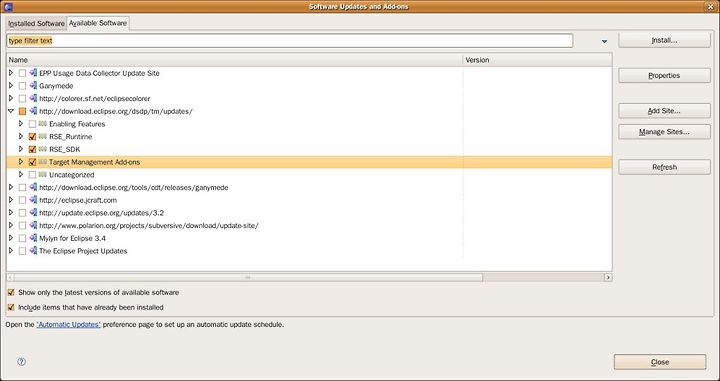Image resolution: width=720 pixels, height=381 pixels.
Task: Click the category icon beside Enabling Features
Action: (x=43, y=124)
